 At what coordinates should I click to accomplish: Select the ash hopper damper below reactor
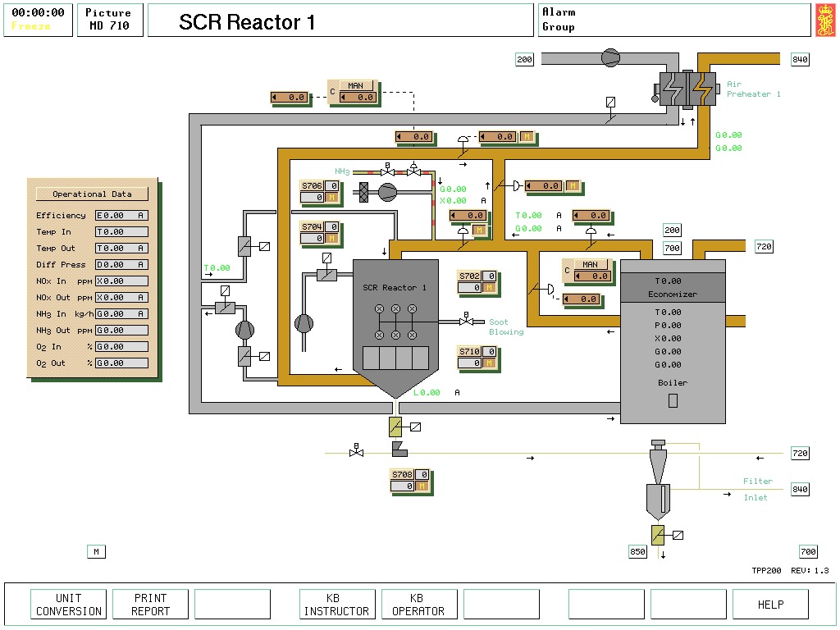395,427
